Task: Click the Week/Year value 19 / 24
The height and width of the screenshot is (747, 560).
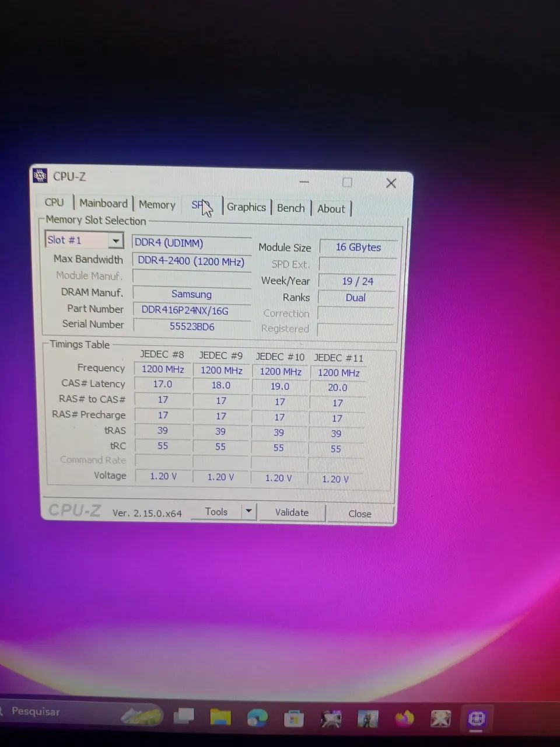Action: [358, 281]
